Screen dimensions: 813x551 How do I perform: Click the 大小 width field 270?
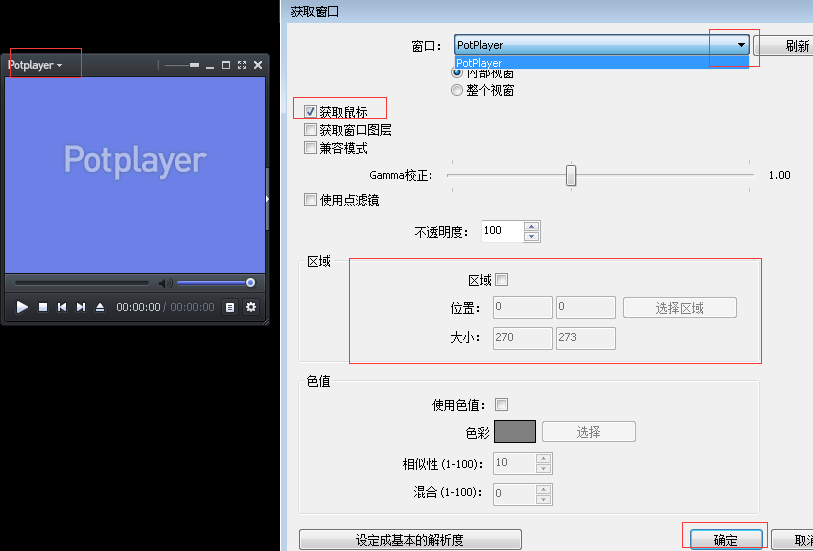(523, 338)
